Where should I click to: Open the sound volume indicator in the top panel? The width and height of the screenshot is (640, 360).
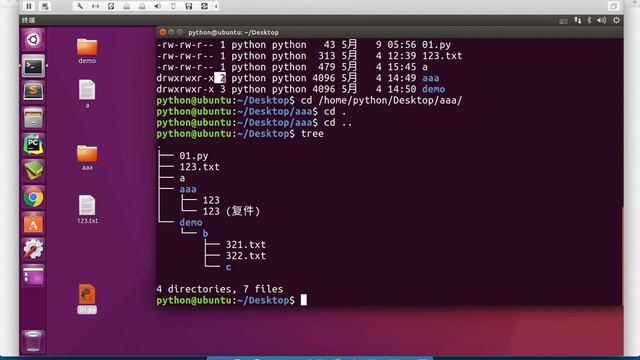602,20
